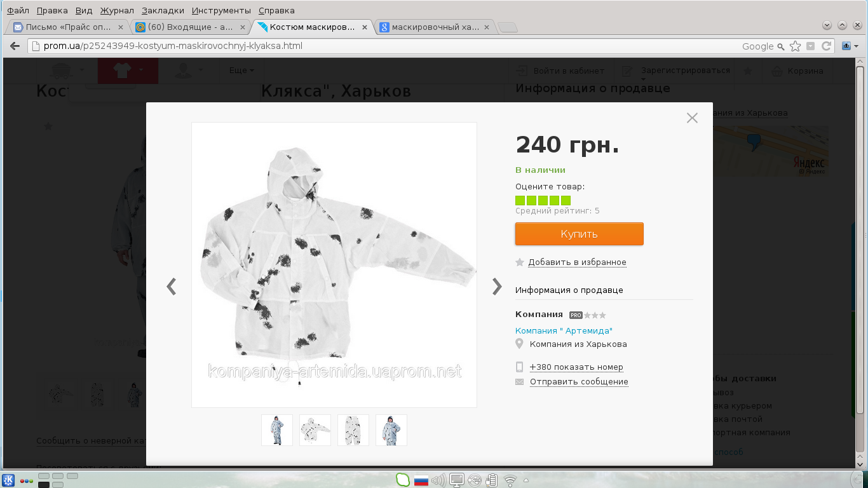Image resolution: width=868 pixels, height=488 pixels.
Task: Click the 240 грн. price text
Action: (567, 145)
